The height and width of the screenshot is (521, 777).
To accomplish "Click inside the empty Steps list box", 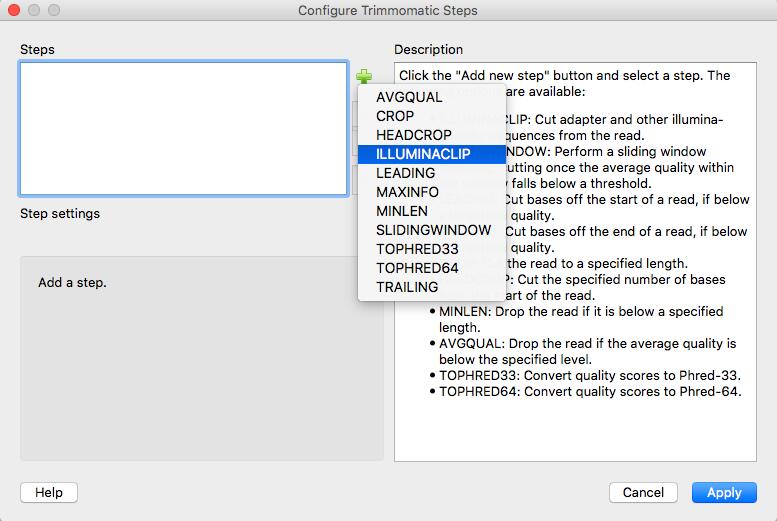I will (183, 128).
